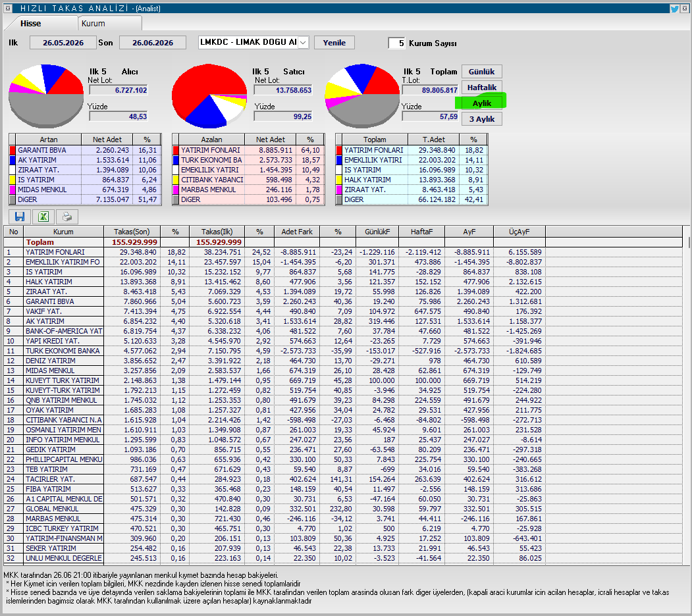Image resolution: width=692 pixels, height=616 pixels.
Task: Click the Yenile button
Action: pyautogui.click(x=334, y=43)
